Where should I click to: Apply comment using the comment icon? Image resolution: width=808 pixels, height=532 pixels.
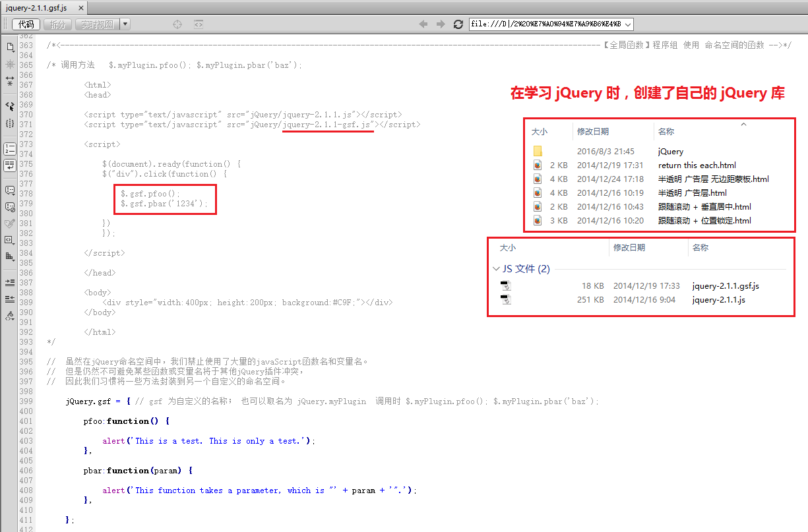pyautogui.click(x=10, y=191)
